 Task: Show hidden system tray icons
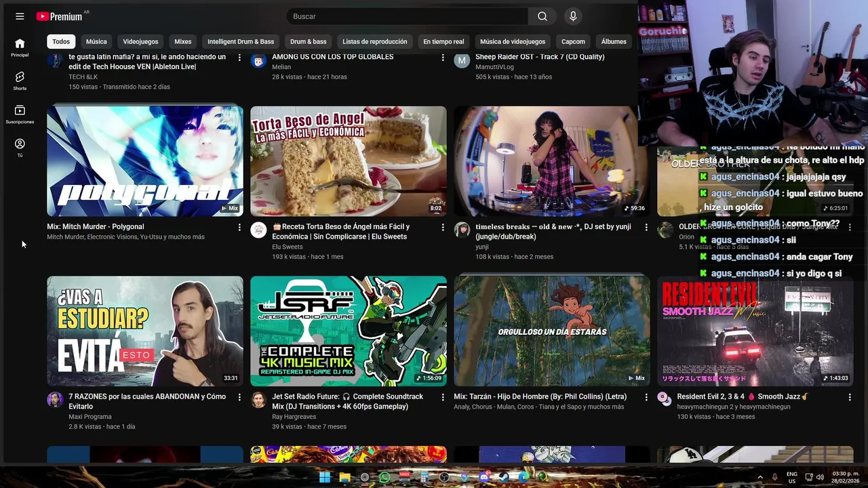pos(759,477)
